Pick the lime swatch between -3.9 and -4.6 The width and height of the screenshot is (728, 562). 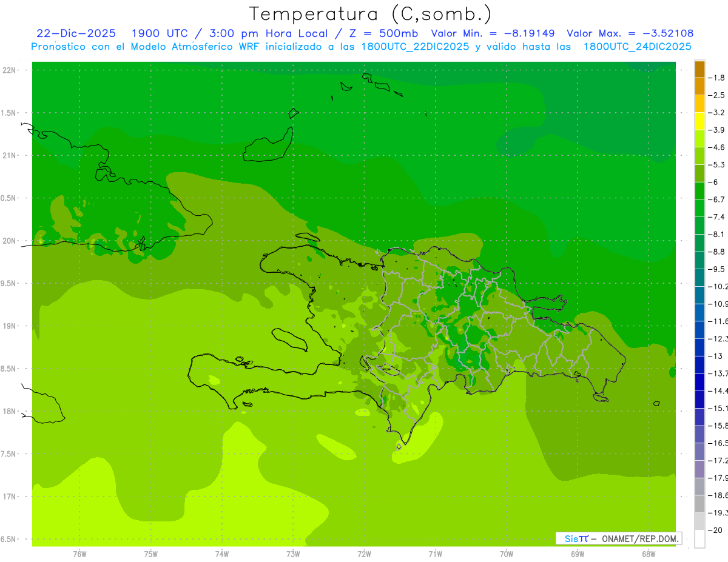(x=699, y=139)
